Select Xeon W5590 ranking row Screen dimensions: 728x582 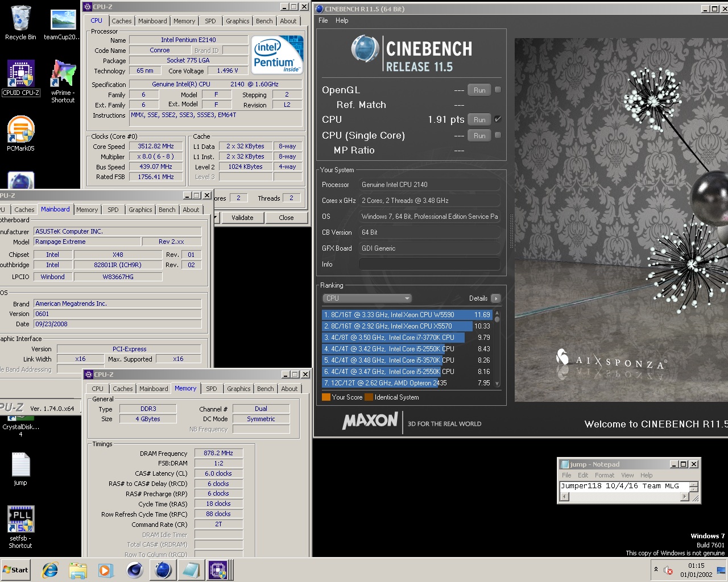pos(407,315)
